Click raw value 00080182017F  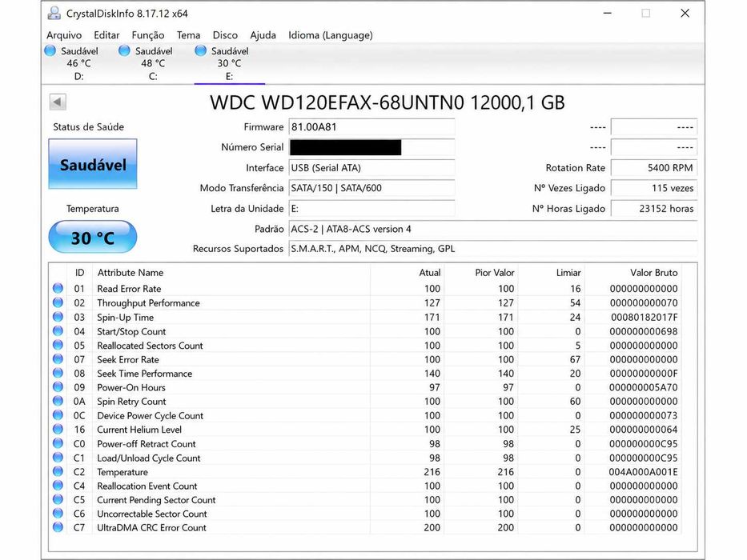[644, 317]
